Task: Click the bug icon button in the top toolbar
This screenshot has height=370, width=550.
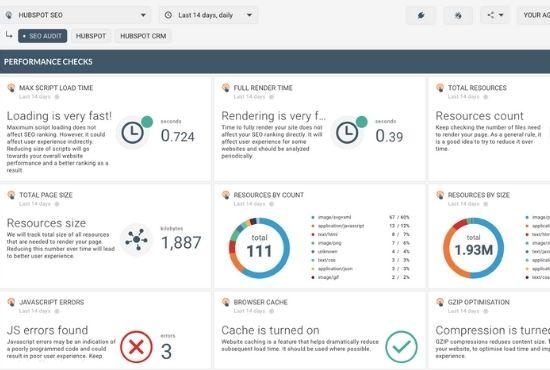Action: click(458, 15)
